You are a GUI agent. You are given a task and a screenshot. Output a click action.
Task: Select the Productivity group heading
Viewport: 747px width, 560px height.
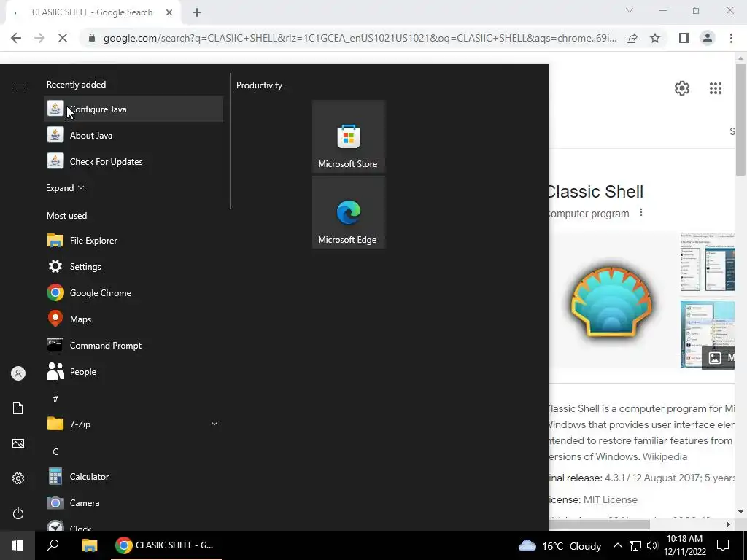point(259,85)
